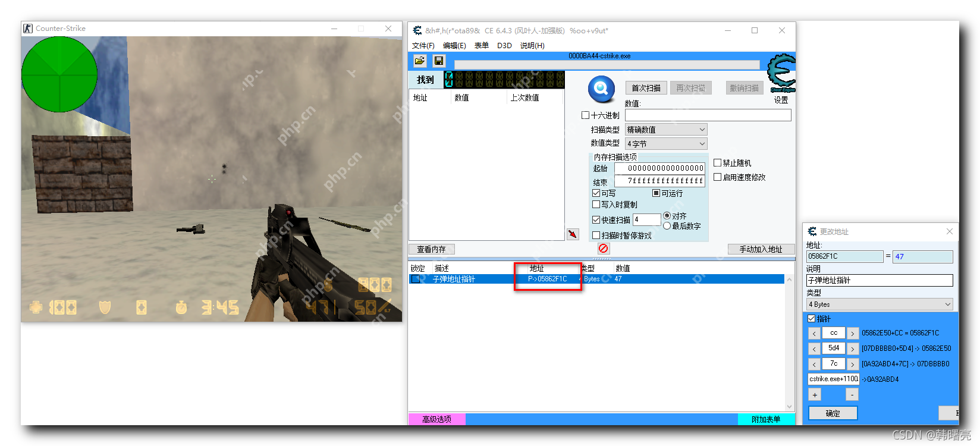Enable the 禁止随机 checkbox
980x446 pixels.
point(717,163)
